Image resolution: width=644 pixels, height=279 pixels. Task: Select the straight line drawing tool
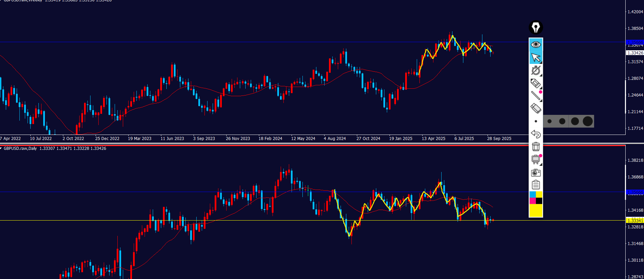point(535,96)
